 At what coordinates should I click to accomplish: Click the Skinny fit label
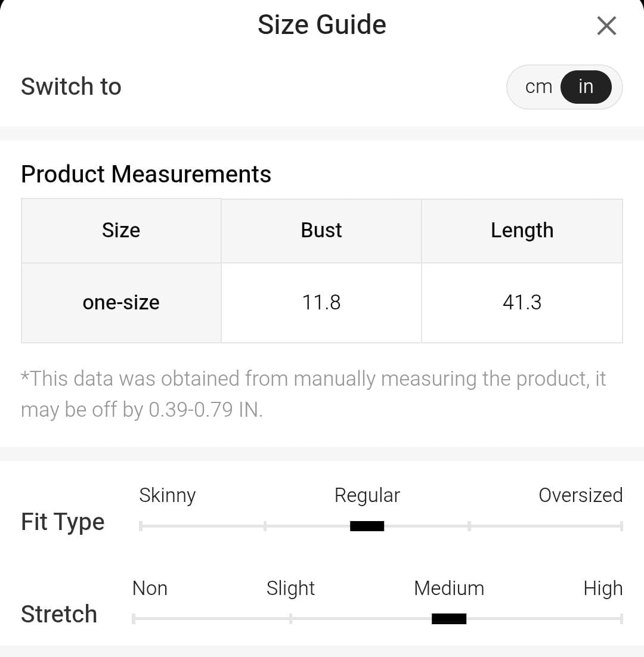point(168,495)
